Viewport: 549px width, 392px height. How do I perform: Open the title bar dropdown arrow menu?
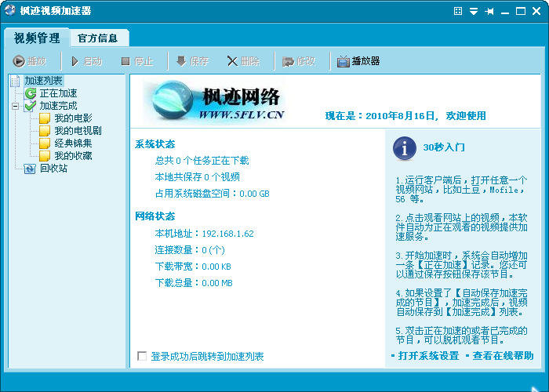(474, 11)
